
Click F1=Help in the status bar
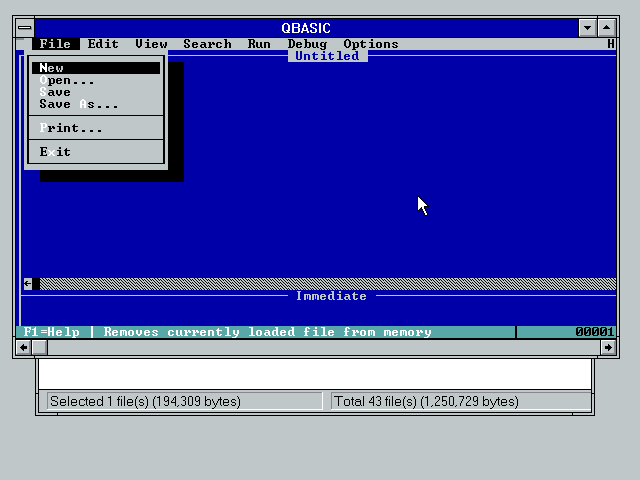[51, 332]
